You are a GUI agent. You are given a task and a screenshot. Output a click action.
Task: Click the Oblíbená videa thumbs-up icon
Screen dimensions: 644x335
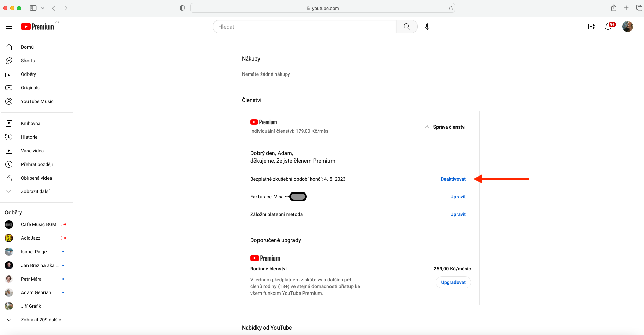coord(9,178)
